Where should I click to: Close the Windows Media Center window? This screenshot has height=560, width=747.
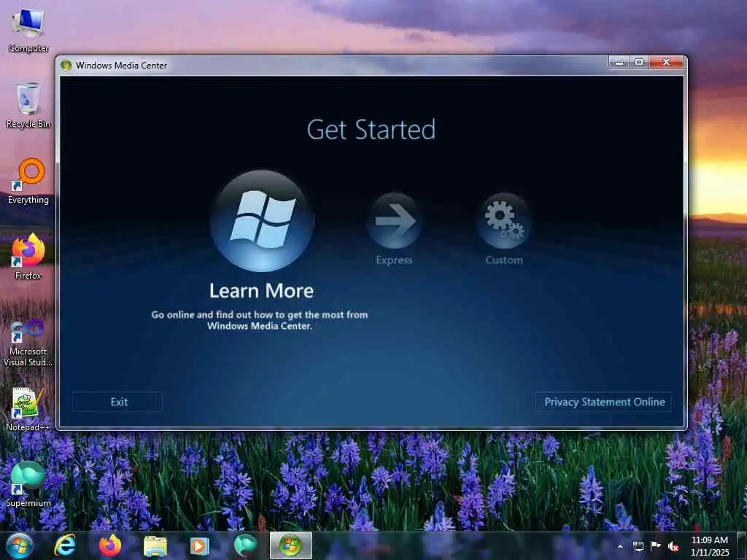[666, 63]
